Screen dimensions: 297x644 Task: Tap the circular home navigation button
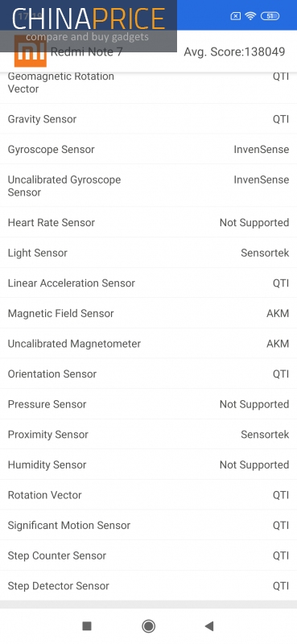[x=148, y=626]
